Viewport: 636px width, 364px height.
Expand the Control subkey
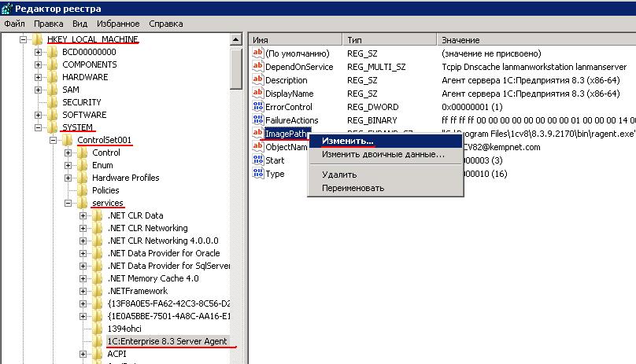pos(68,153)
